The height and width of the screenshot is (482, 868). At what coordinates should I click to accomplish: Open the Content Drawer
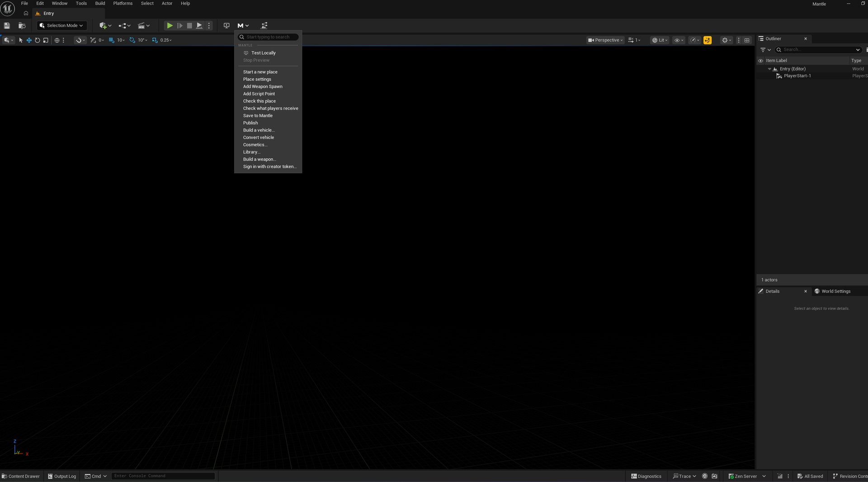tap(21, 476)
